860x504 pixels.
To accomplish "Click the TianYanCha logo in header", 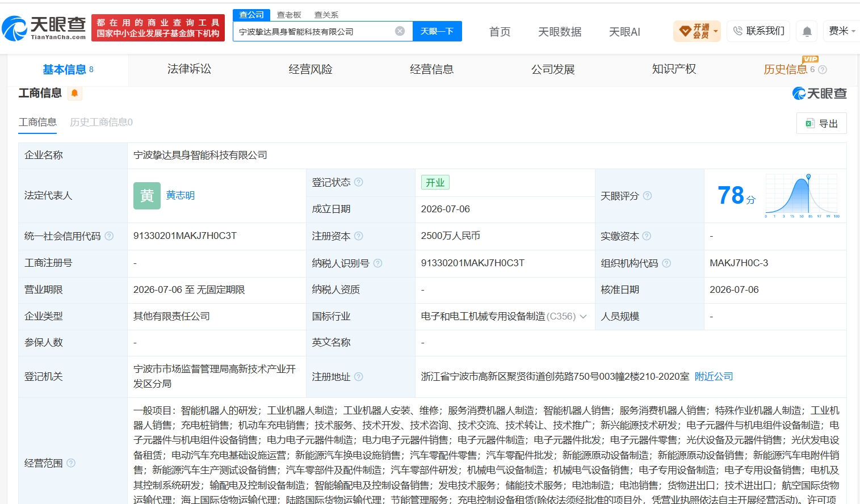I will (44, 28).
